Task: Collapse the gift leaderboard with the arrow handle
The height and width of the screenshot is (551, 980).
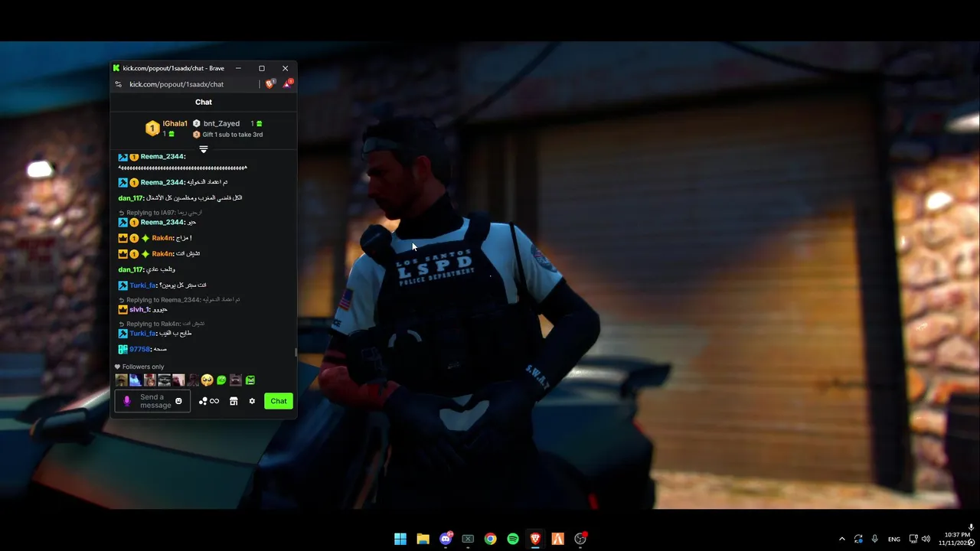Action: (x=204, y=148)
